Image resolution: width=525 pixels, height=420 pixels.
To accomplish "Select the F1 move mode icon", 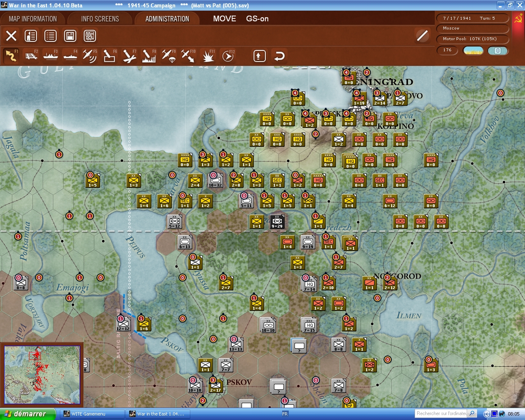I will coord(11,56).
